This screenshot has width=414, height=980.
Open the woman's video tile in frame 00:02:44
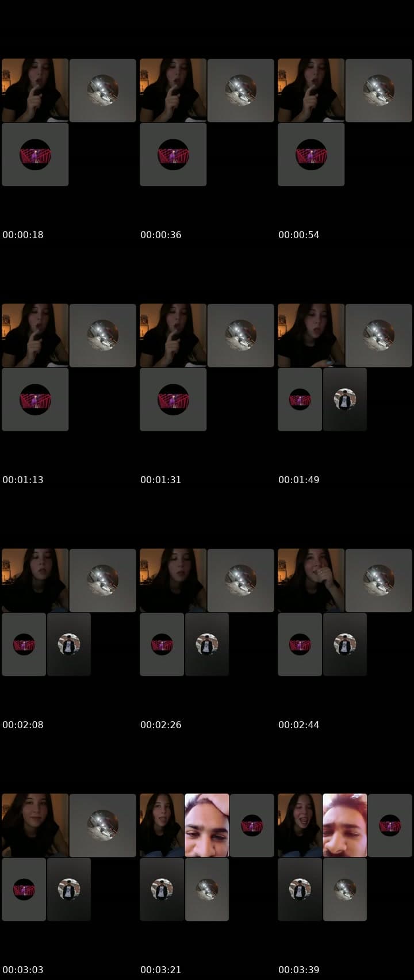311,580
